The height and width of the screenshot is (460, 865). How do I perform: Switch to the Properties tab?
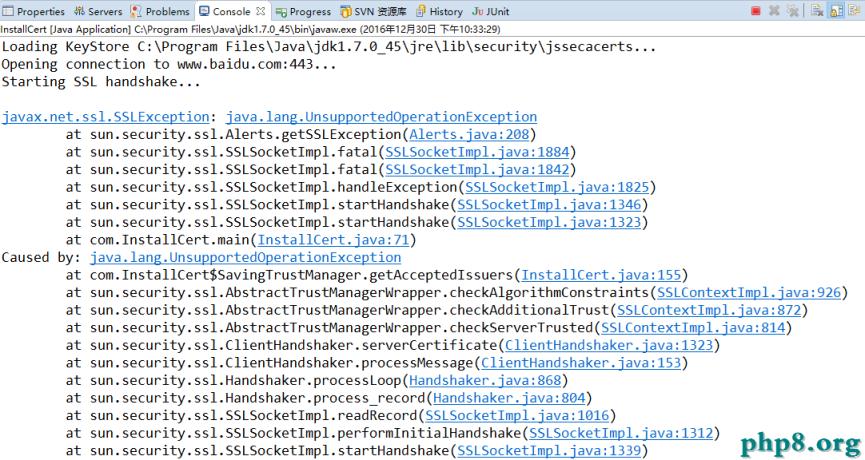click(x=34, y=11)
